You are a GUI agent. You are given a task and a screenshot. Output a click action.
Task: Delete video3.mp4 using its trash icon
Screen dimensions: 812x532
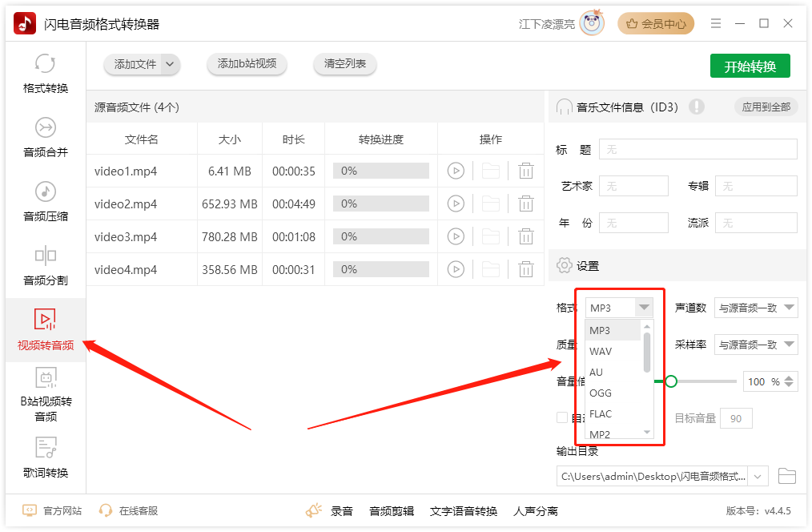point(526,236)
